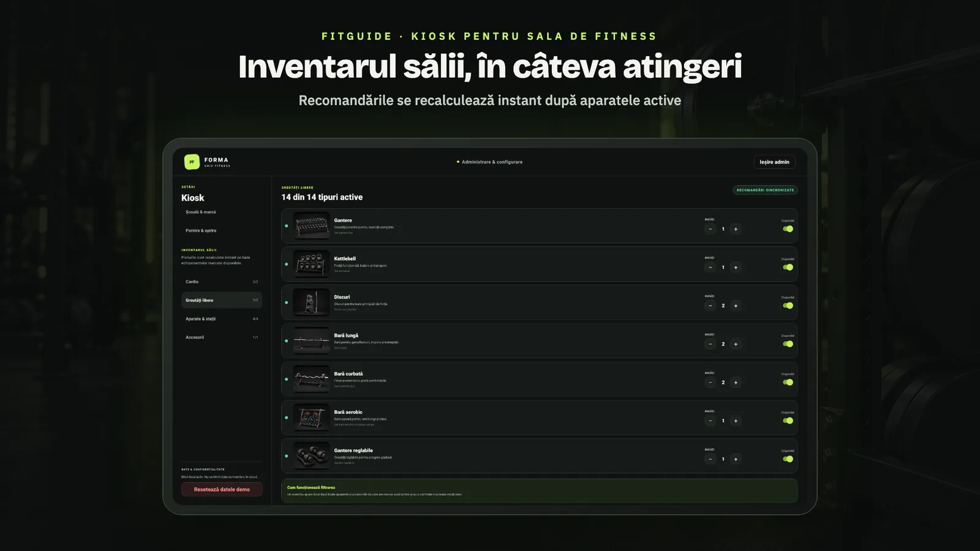Open the Gantere reglabile thumbnail image
980x551 pixels.
point(311,455)
